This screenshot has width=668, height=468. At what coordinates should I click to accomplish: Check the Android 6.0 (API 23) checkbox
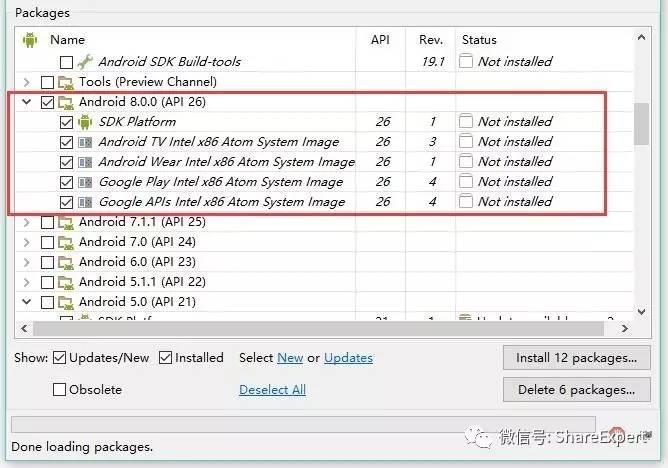47,262
